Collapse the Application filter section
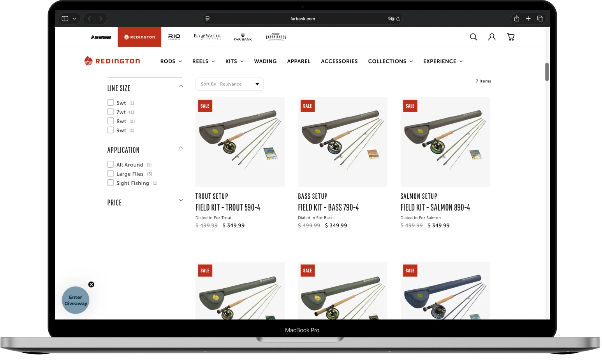The width and height of the screenshot is (602, 364). 181,148
